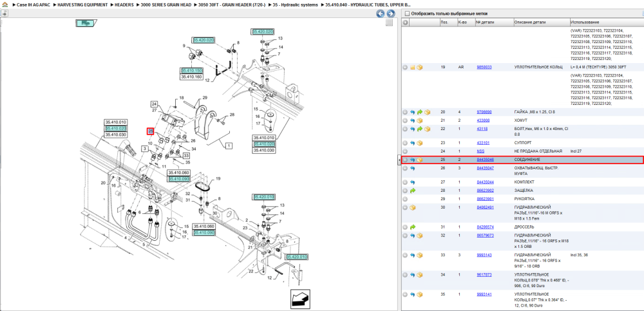Click box icon for part 84062491
The image size is (644, 311).
pos(412,207)
